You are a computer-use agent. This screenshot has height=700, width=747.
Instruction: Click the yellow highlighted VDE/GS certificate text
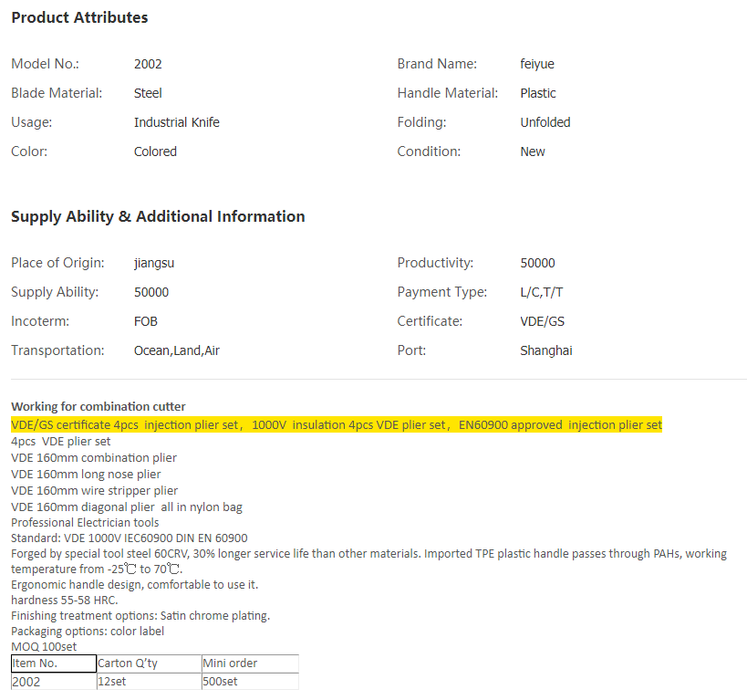coord(336,424)
